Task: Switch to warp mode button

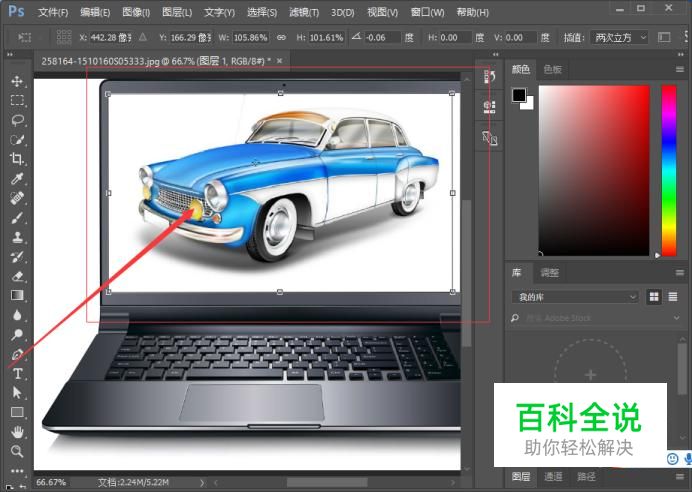Action: tap(664, 38)
